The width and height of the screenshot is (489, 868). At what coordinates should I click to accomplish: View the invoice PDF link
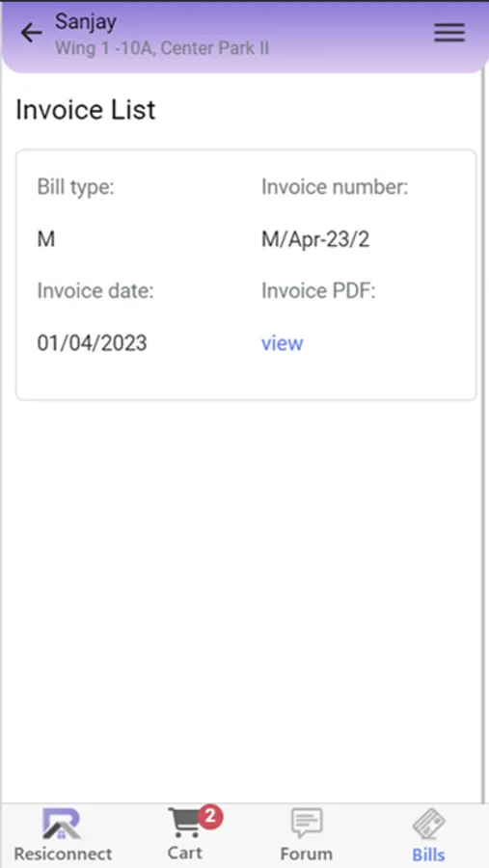pos(282,343)
